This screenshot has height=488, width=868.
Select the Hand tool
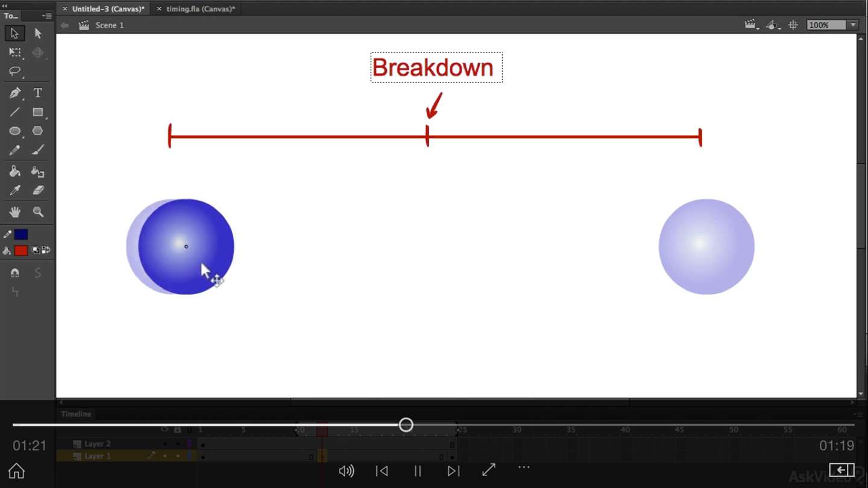coord(14,212)
